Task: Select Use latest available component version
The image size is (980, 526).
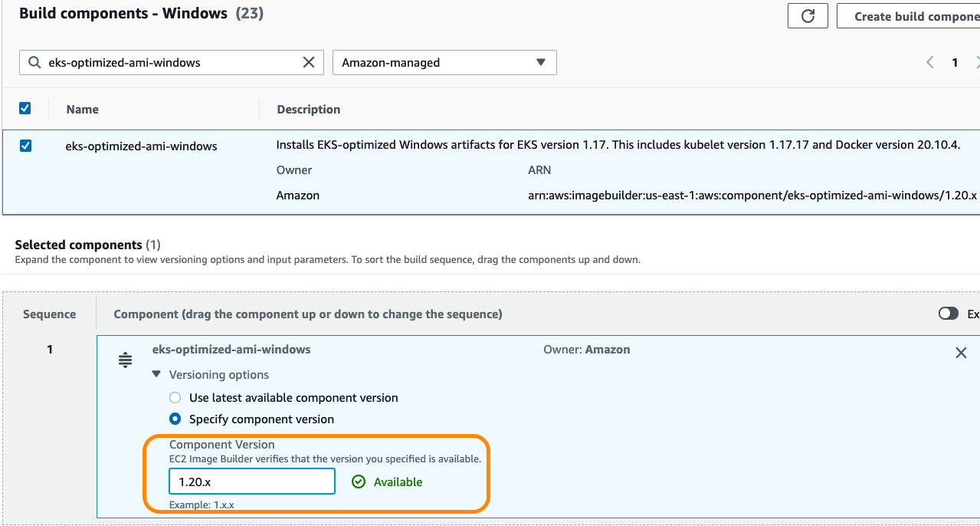Action: [x=175, y=398]
